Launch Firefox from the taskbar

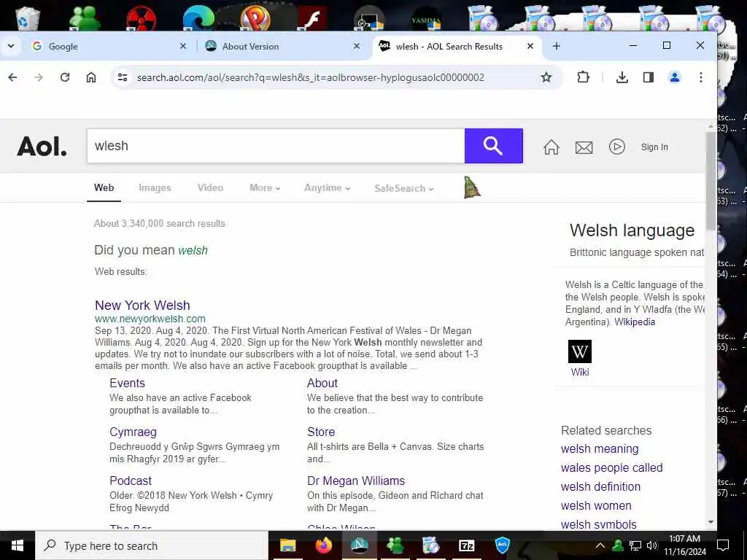(323, 545)
